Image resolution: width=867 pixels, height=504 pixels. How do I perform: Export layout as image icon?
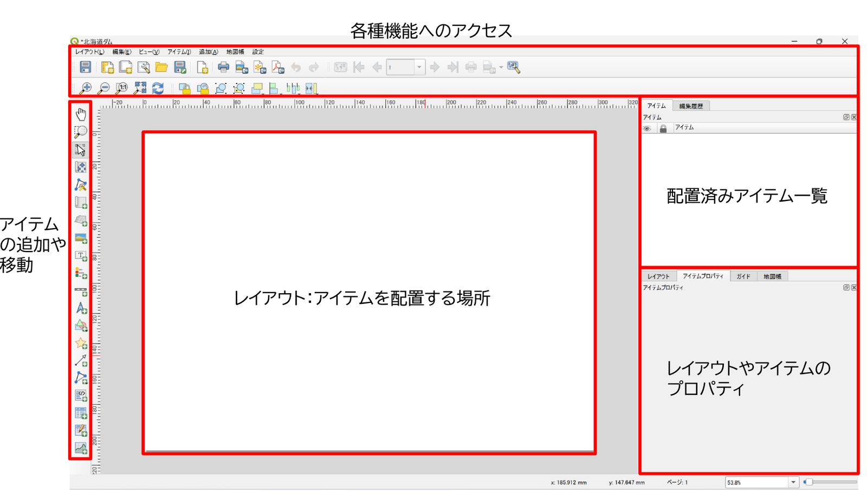[242, 67]
